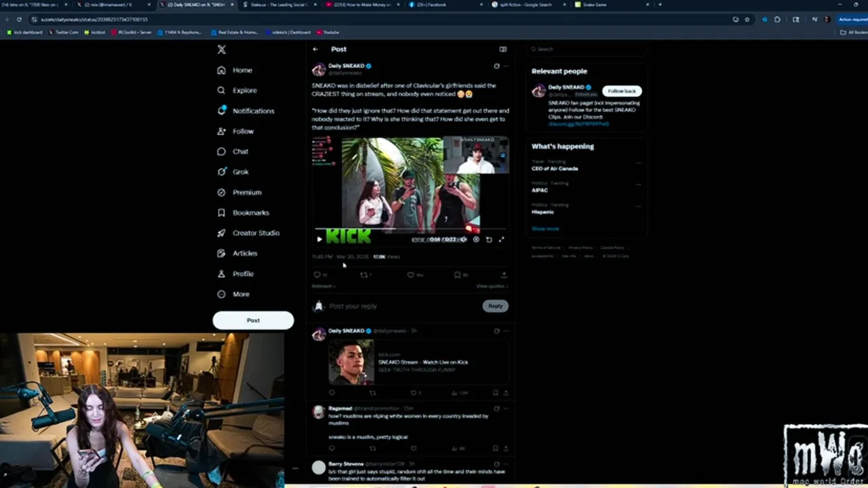Click the reply icon under main post
The width and height of the screenshot is (868, 488).
pyautogui.click(x=317, y=274)
